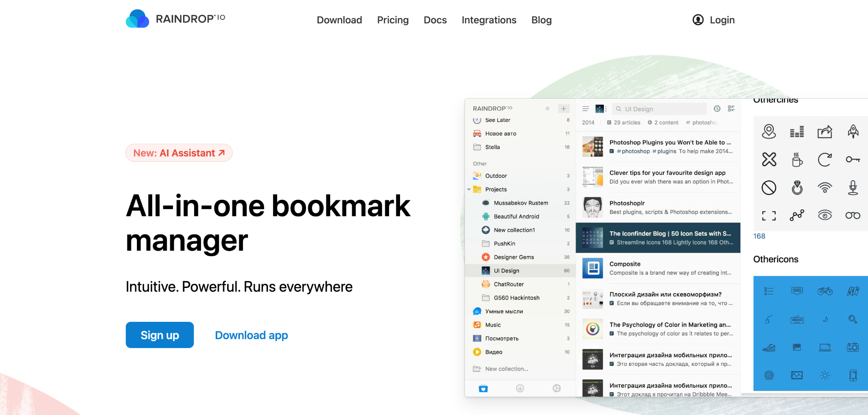Click the download arrow icon at sidebar bottom
Image resolution: width=868 pixels, height=415 pixels.
click(520, 388)
